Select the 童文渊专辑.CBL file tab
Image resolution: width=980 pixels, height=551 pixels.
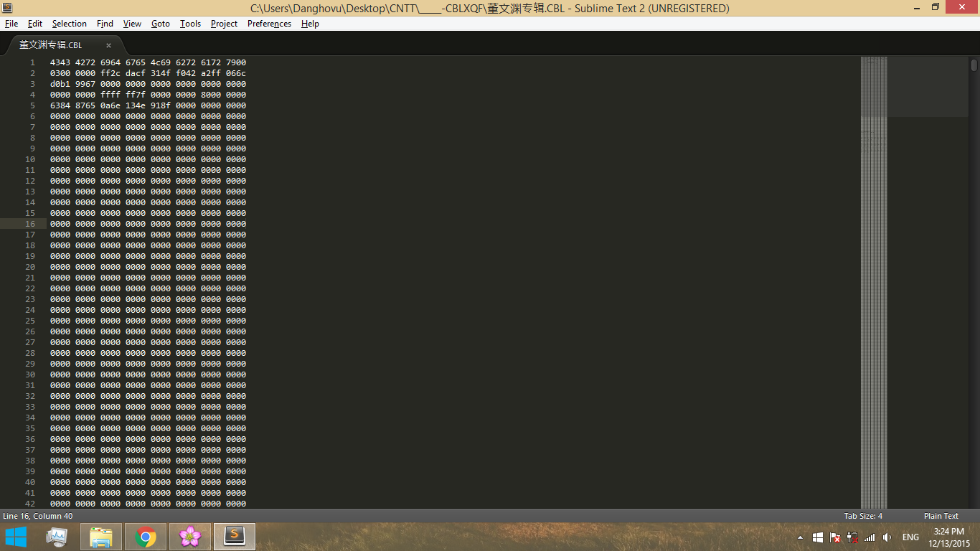[52, 45]
